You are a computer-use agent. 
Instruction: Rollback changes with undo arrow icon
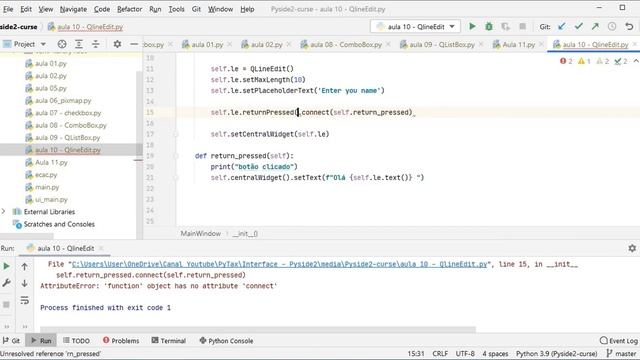point(629,27)
